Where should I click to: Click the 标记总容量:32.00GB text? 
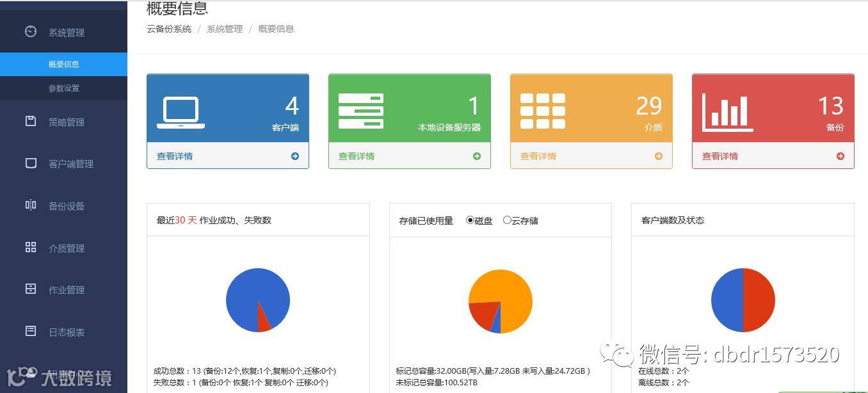click(493, 371)
